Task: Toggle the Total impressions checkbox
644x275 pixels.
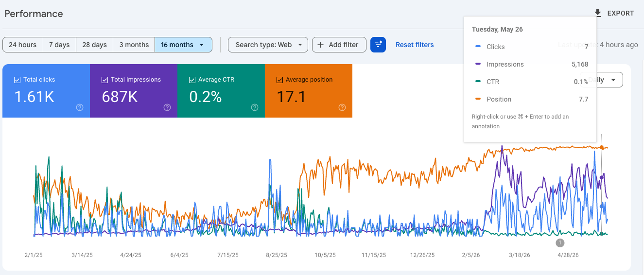Action: [104, 80]
